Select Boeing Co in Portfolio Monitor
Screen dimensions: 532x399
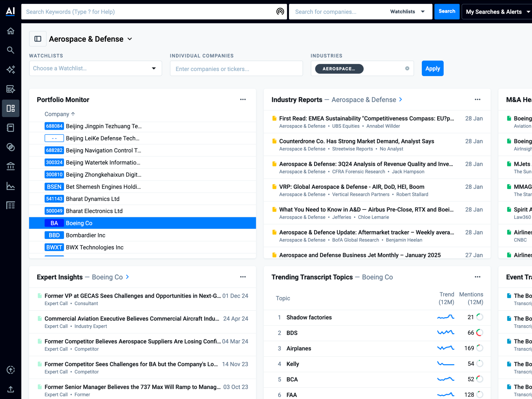tap(143, 223)
